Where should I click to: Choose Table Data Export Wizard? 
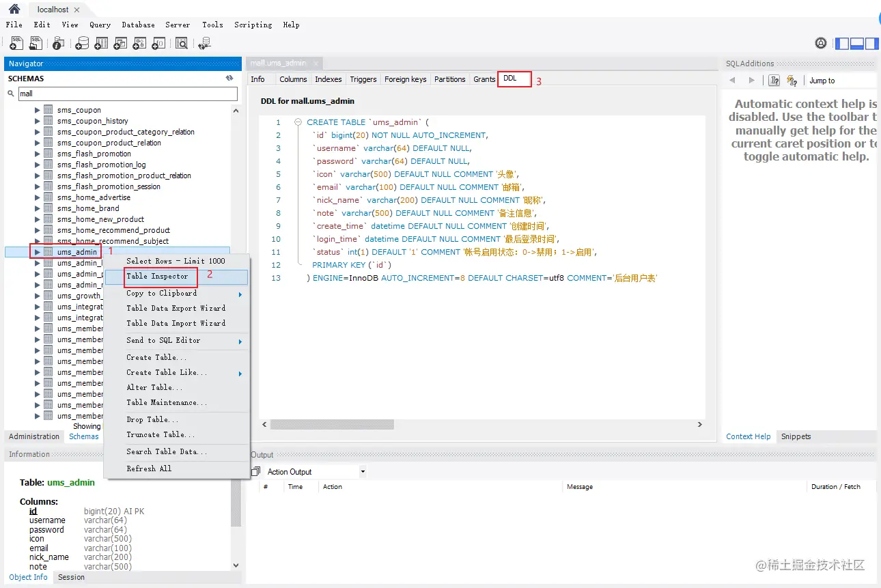coord(176,308)
